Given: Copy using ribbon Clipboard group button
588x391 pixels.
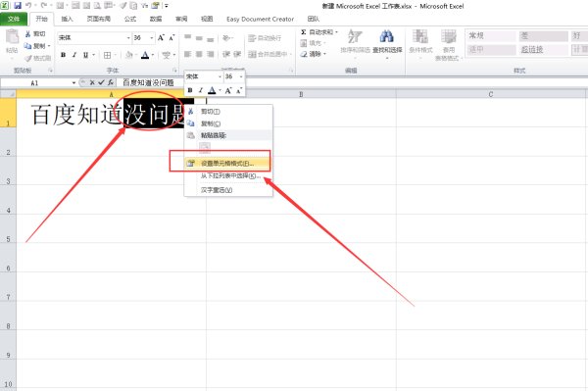Looking at the screenshot, I should pos(34,46).
